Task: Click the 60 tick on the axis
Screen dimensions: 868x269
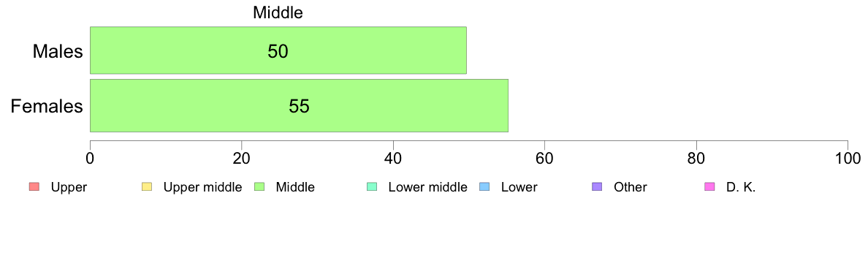Action: pyautogui.click(x=545, y=158)
